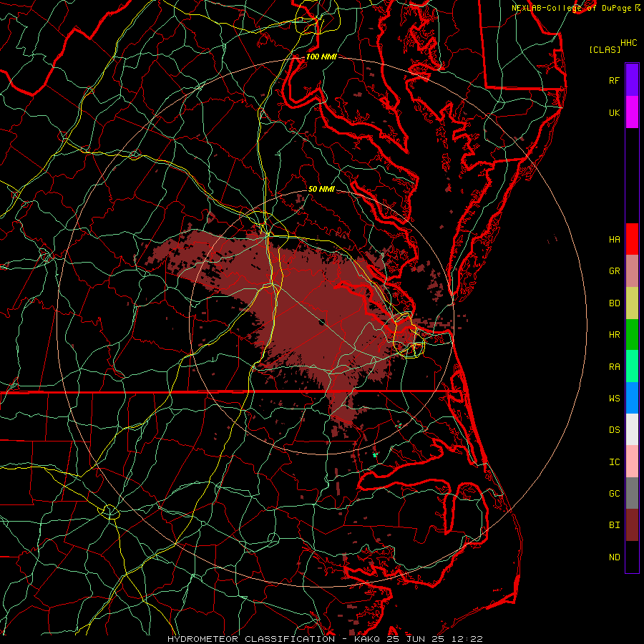
Task: Click the HHC product code text
Action: 628,43
